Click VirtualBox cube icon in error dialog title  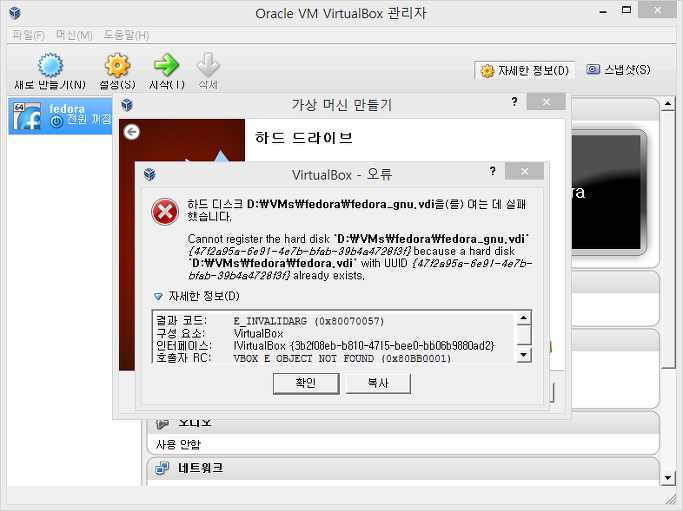pyautogui.click(x=149, y=174)
